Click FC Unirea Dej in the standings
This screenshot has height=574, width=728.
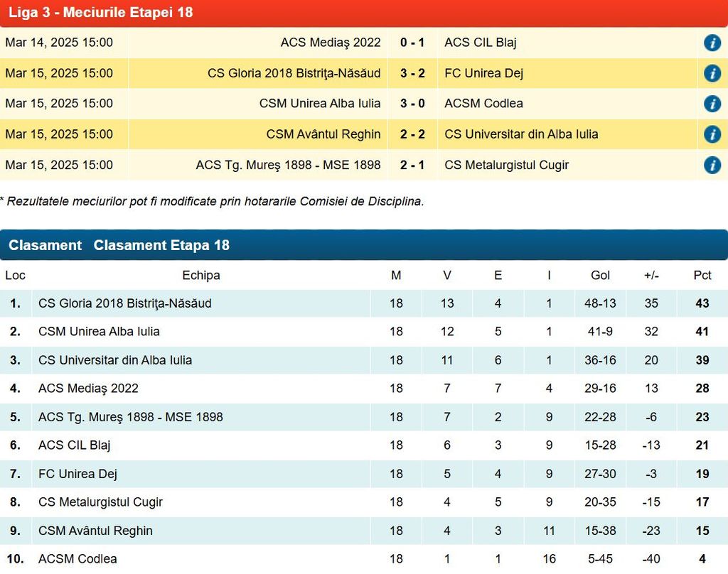(x=77, y=474)
